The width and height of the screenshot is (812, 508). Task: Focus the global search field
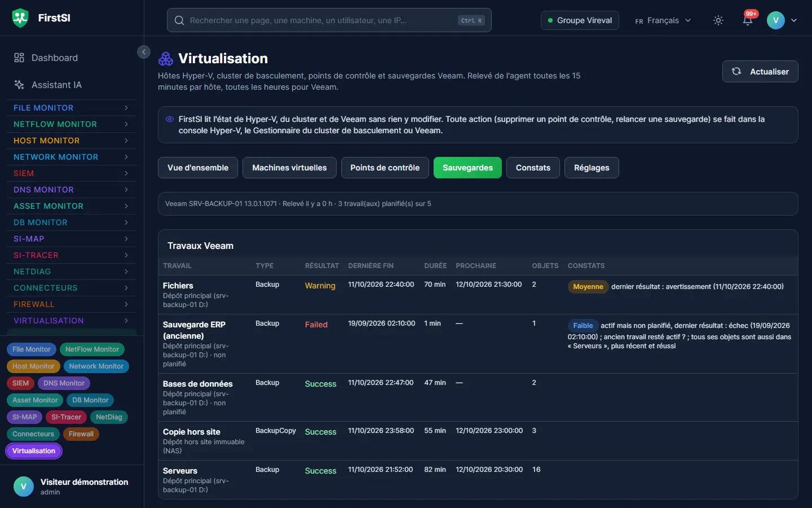(x=329, y=20)
